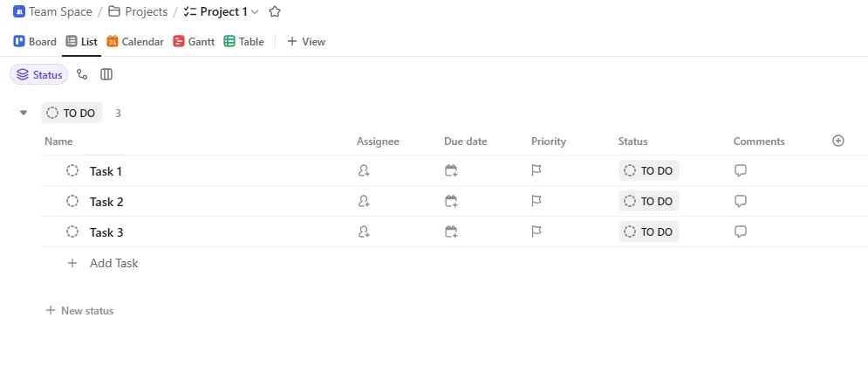Viewport: 868px width, 366px height.
Task: Add a column with the plus-circle icon
Action: click(x=838, y=141)
